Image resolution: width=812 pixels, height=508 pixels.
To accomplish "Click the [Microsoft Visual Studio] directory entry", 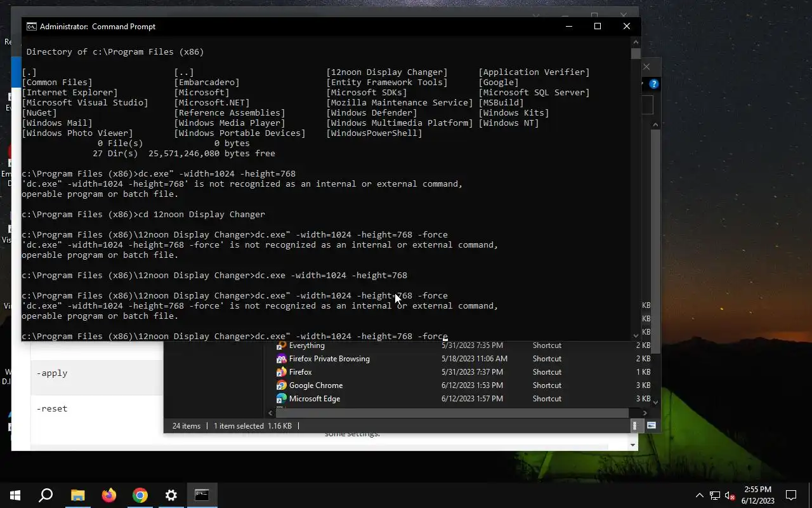I will coord(85,103).
